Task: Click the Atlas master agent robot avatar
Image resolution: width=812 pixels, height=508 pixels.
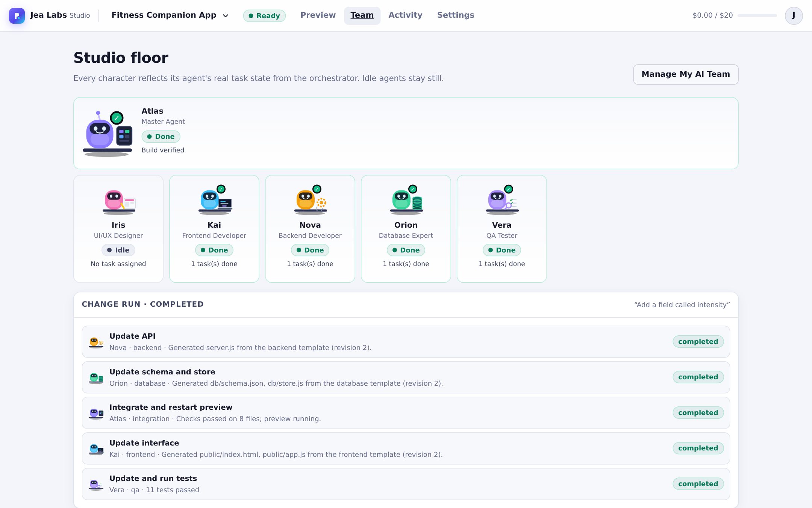Action: pos(108,134)
